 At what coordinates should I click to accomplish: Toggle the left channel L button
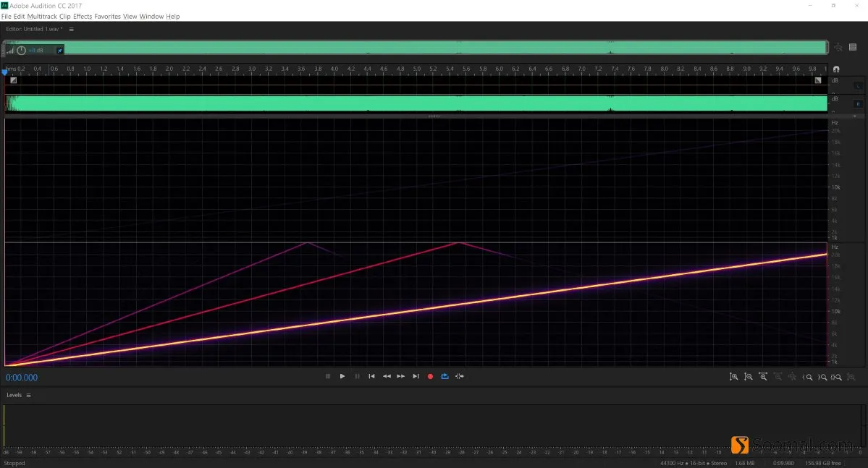pos(858,86)
